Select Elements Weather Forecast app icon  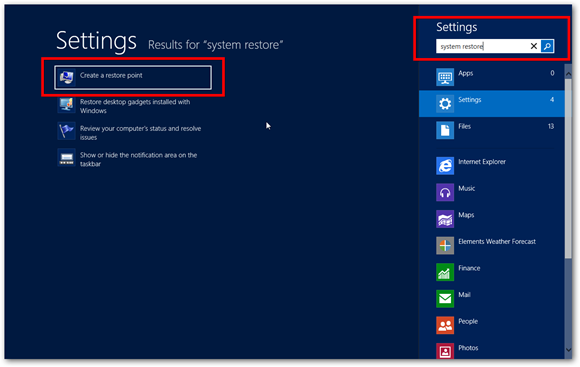[x=445, y=245]
